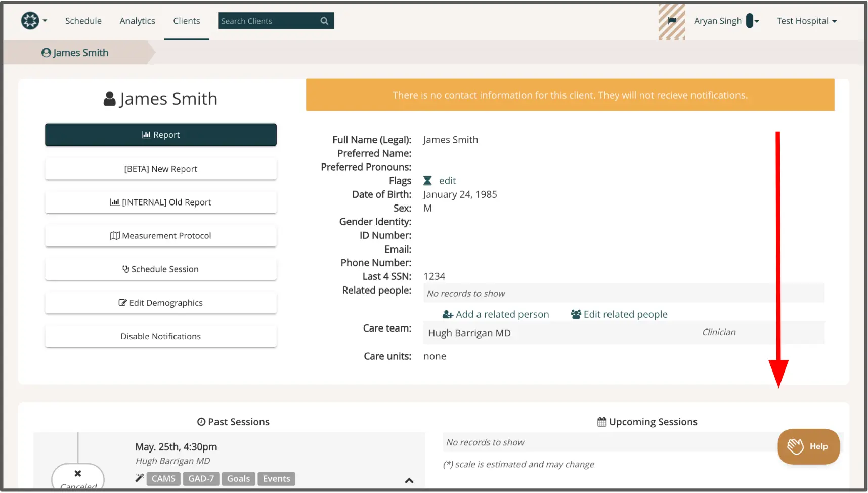868x493 pixels.
Task: Click the app logo in the top-left corner
Action: pos(30,21)
